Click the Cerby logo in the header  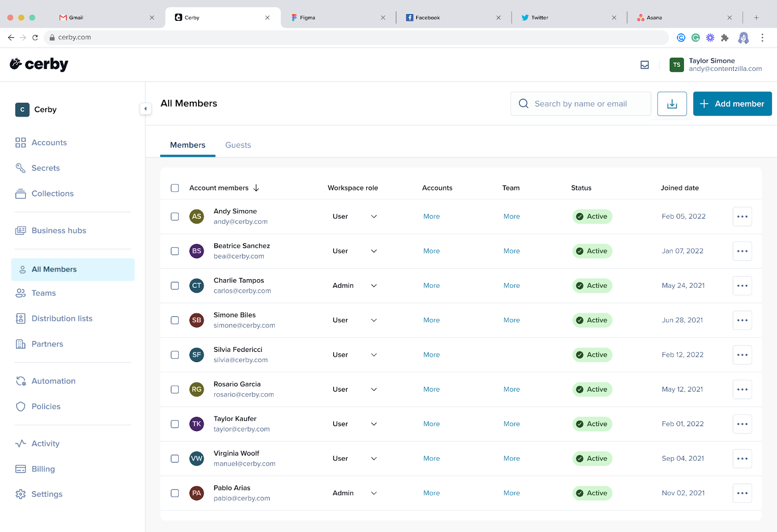pyautogui.click(x=39, y=64)
